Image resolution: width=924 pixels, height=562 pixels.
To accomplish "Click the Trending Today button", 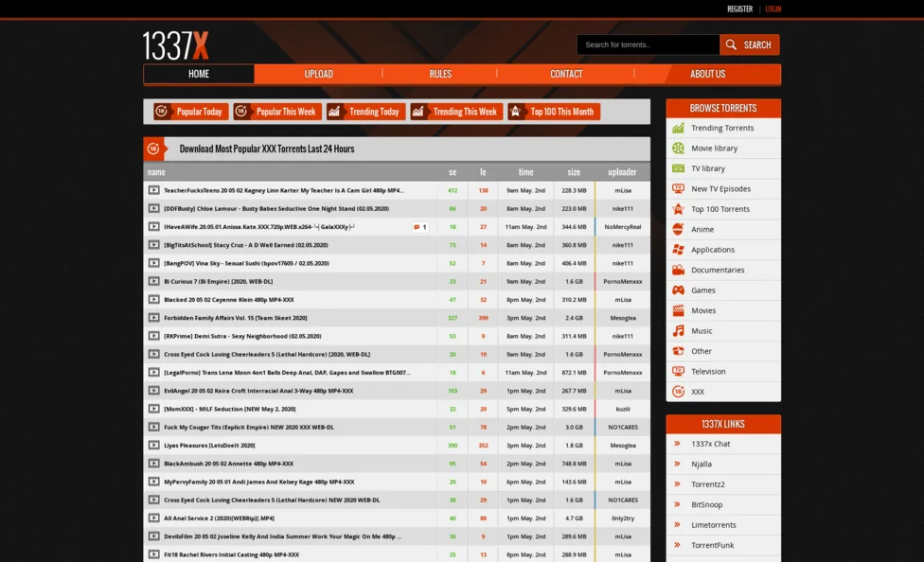I will point(365,112).
